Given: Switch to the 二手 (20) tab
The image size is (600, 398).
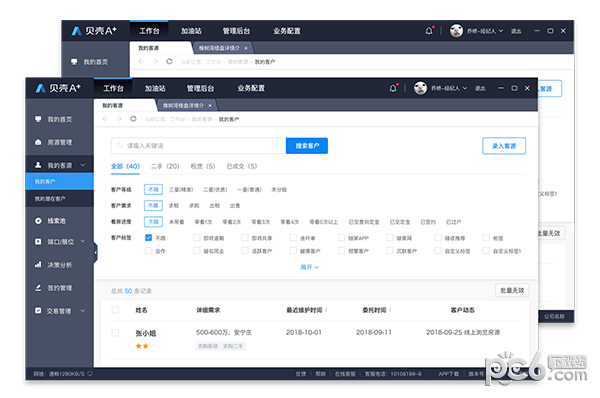Looking at the screenshot, I should pos(165,166).
